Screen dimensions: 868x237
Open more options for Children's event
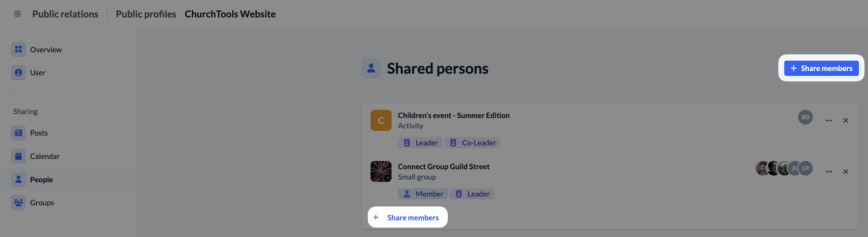pos(829,120)
